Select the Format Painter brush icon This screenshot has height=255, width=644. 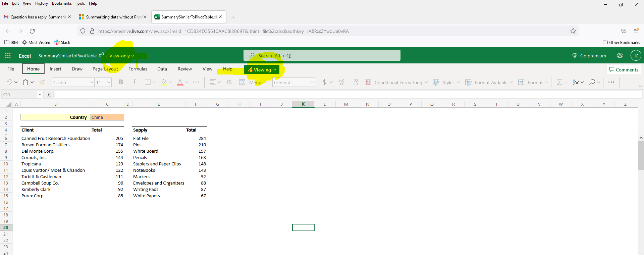coord(42,82)
